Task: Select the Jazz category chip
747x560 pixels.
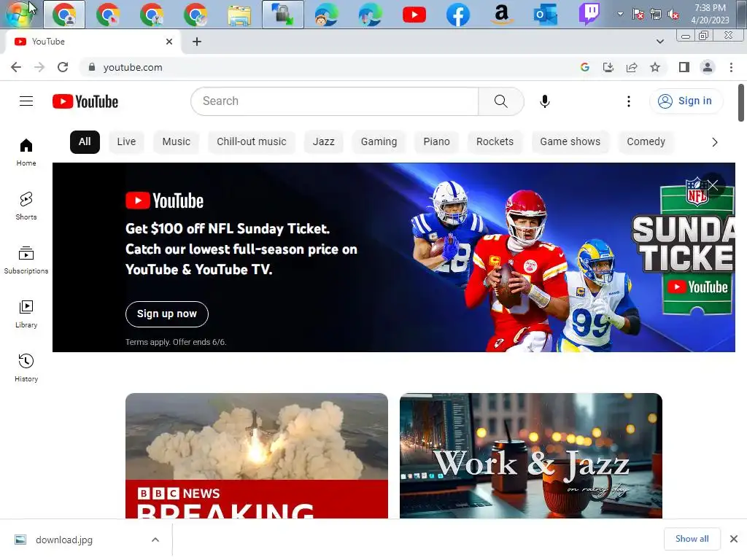Action: pyautogui.click(x=323, y=142)
